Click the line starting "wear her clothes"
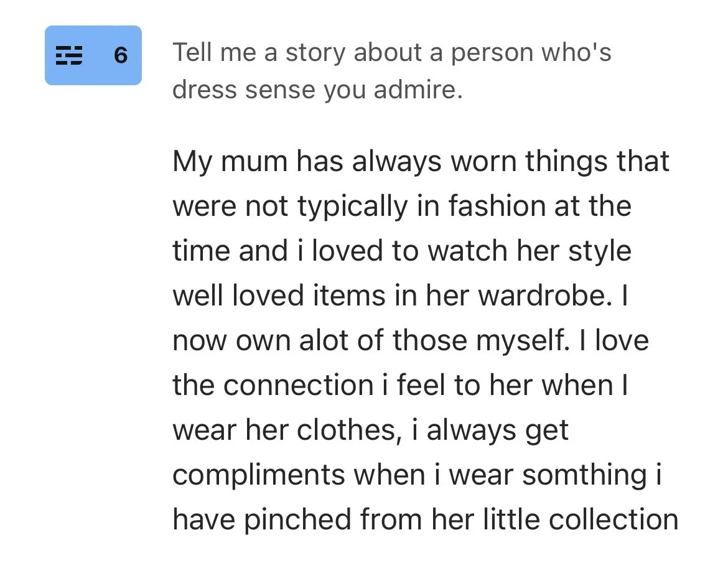This screenshot has width=728, height=563. pyautogui.click(x=370, y=430)
